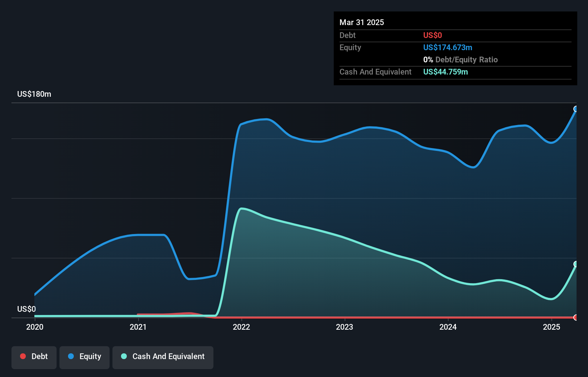Click the teal Cash And Equivalent legend dot

124,356
